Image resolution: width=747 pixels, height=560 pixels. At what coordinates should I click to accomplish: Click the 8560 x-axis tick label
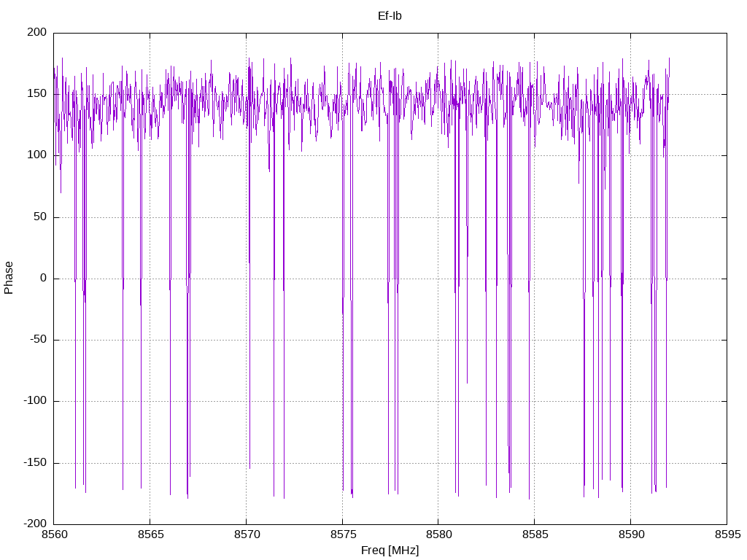tap(54, 534)
